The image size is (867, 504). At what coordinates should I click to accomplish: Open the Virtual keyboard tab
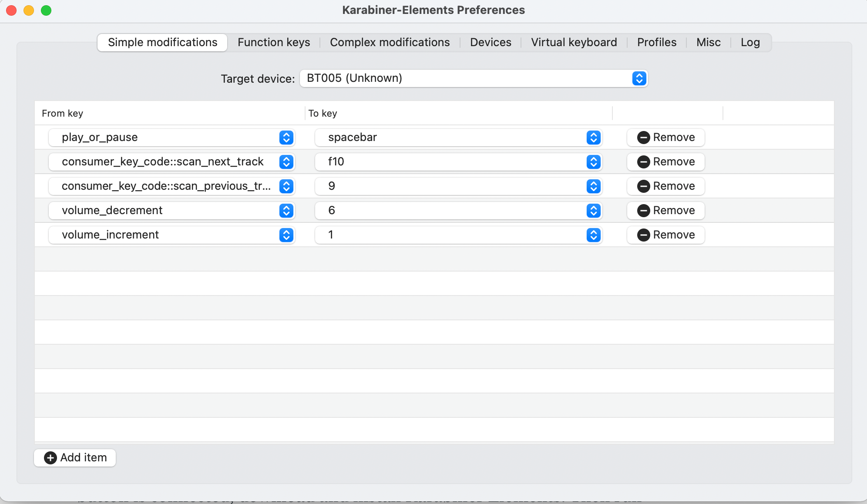pyautogui.click(x=574, y=42)
